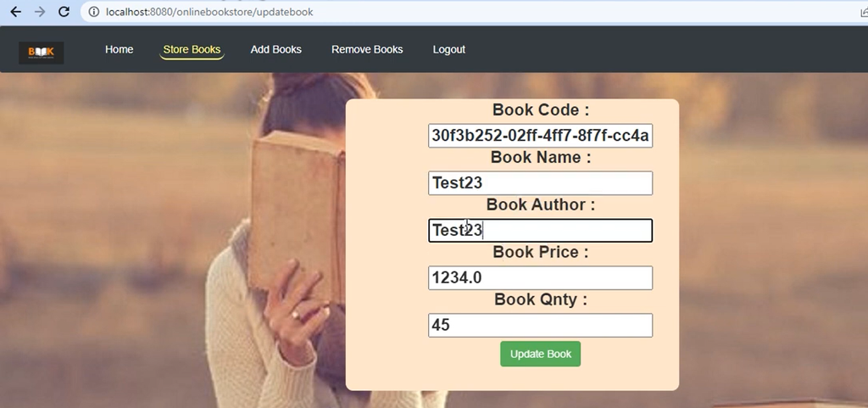868x408 pixels.
Task: Focus the Book Author text field
Action: point(540,231)
